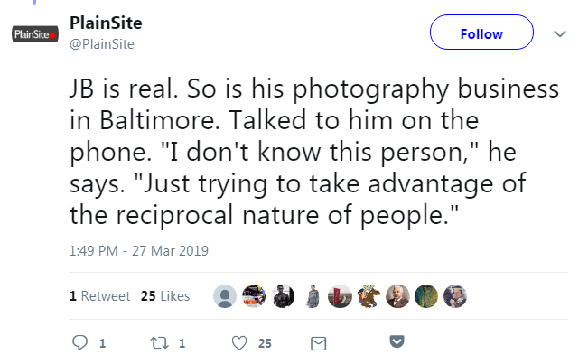Viewport: 588px width, 364px height.
Task: Click the red banner liker avatar
Action: [340, 296]
